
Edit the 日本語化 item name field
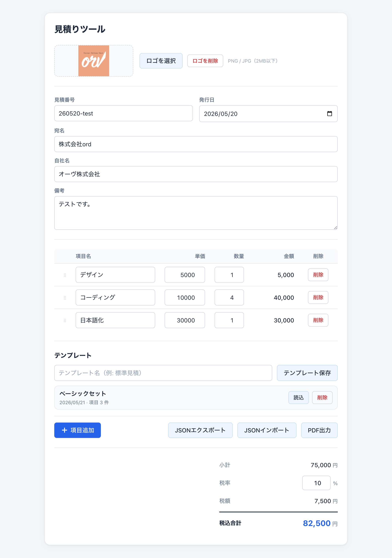[115, 320]
